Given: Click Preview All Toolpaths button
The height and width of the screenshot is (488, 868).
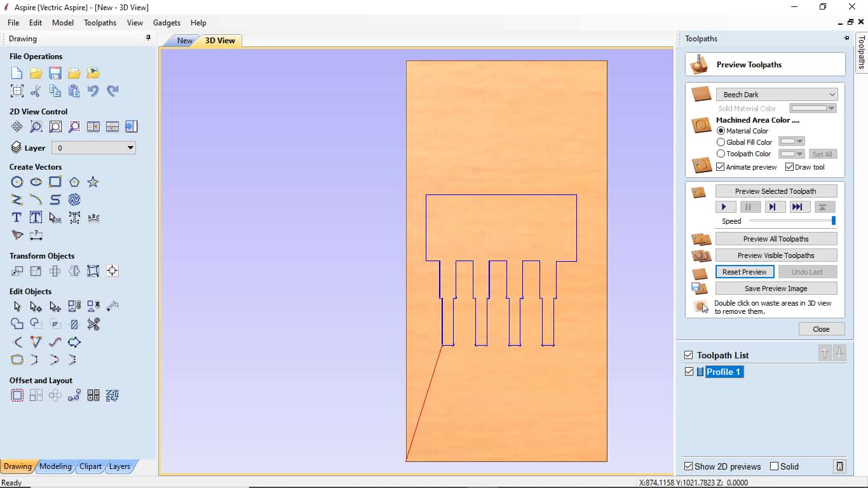Looking at the screenshot, I should 776,239.
